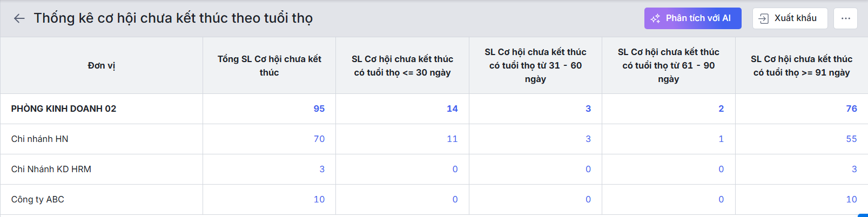Open value 14 in PHÒNG KINH DOANH 02 row
This screenshot has height=217, width=868.
452,109
